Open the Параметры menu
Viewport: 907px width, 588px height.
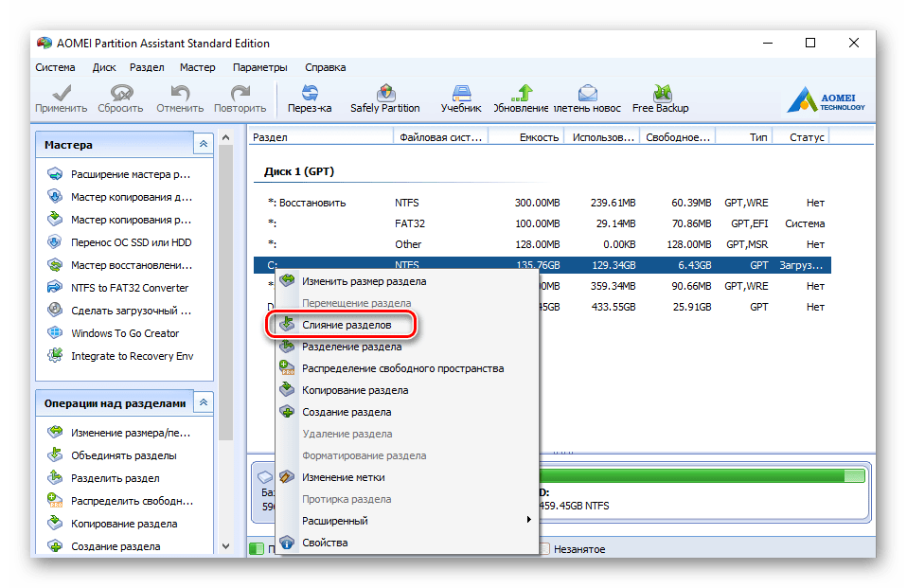tap(259, 68)
